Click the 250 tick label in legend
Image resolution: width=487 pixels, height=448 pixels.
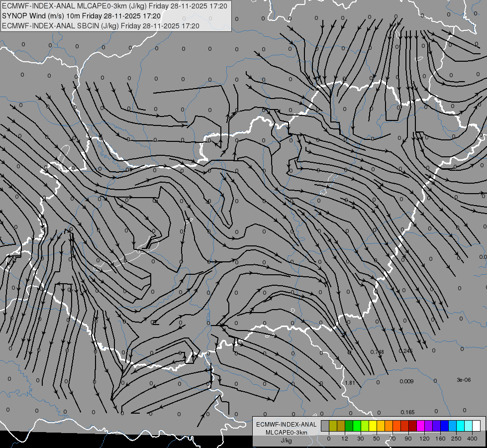pos(456,439)
